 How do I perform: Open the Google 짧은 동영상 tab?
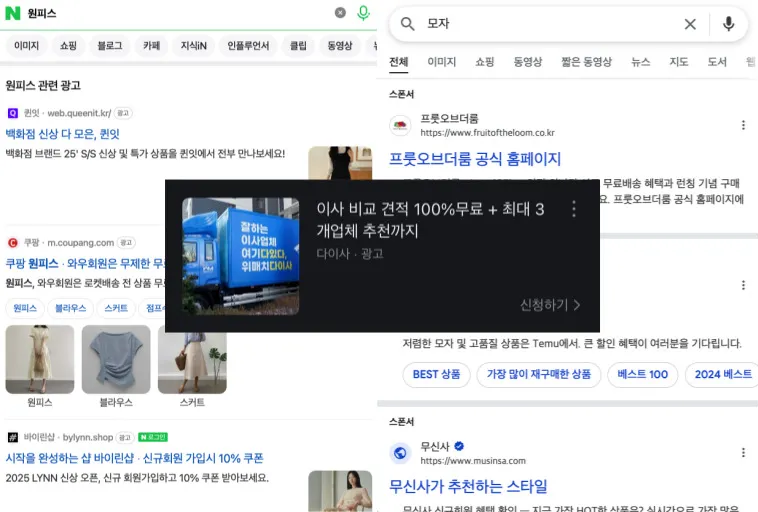(x=586, y=62)
